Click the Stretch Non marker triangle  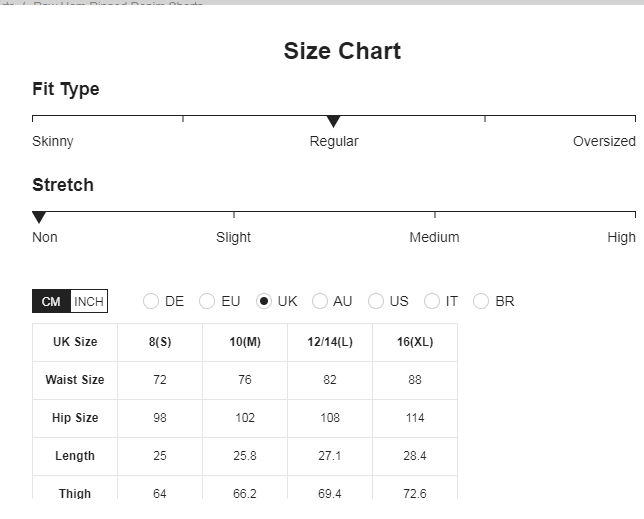(x=39, y=217)
